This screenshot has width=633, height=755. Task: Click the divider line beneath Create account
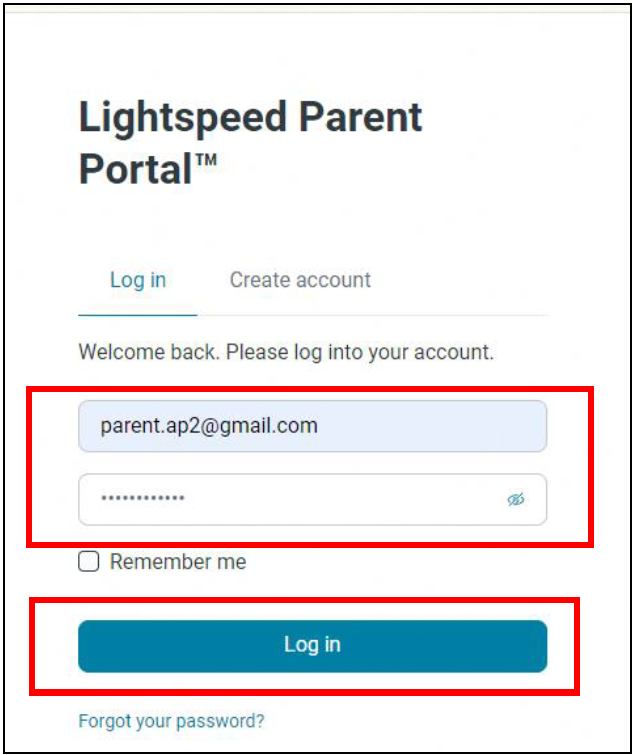373,316
